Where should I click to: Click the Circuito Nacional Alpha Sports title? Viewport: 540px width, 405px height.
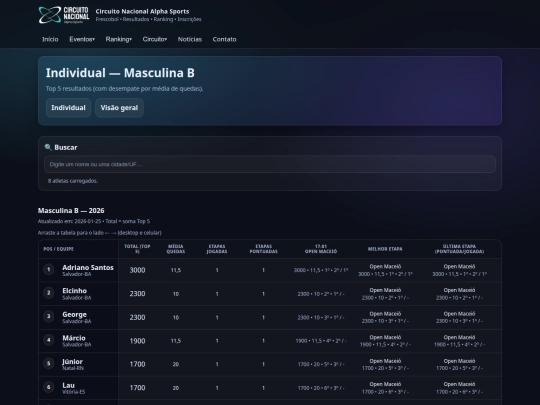click(x=142, y=11)
